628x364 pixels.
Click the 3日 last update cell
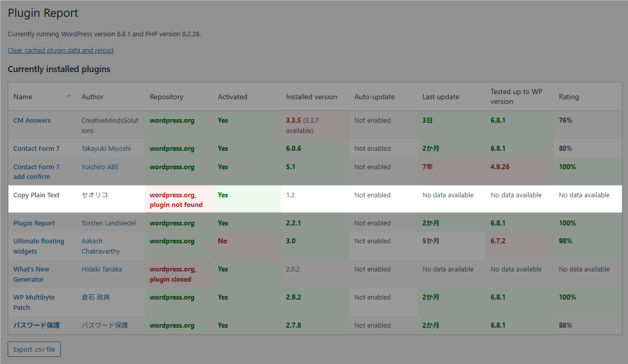451,125
